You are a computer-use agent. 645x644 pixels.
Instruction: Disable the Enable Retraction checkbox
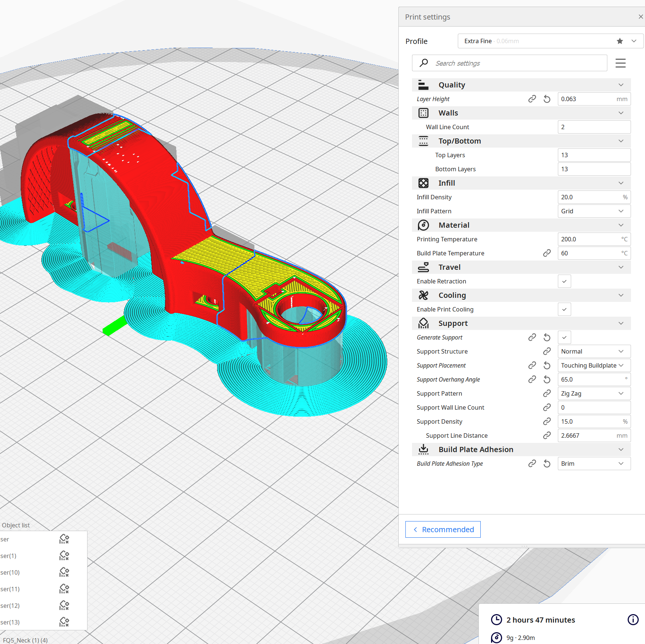coord(564,281)
